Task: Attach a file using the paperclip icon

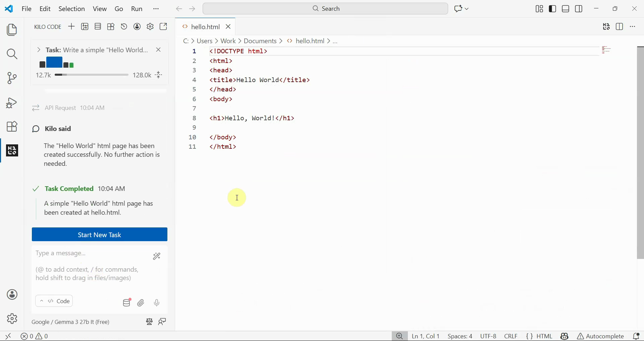Action: (x=141, y=303)
